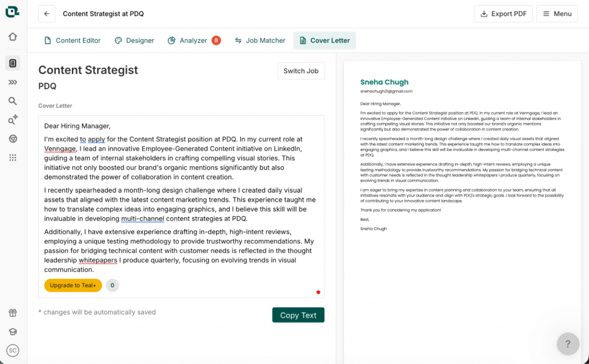Screen dimensions: 589x364
Task: Select the sparkle search icon in sidebar
Action: 13,120
